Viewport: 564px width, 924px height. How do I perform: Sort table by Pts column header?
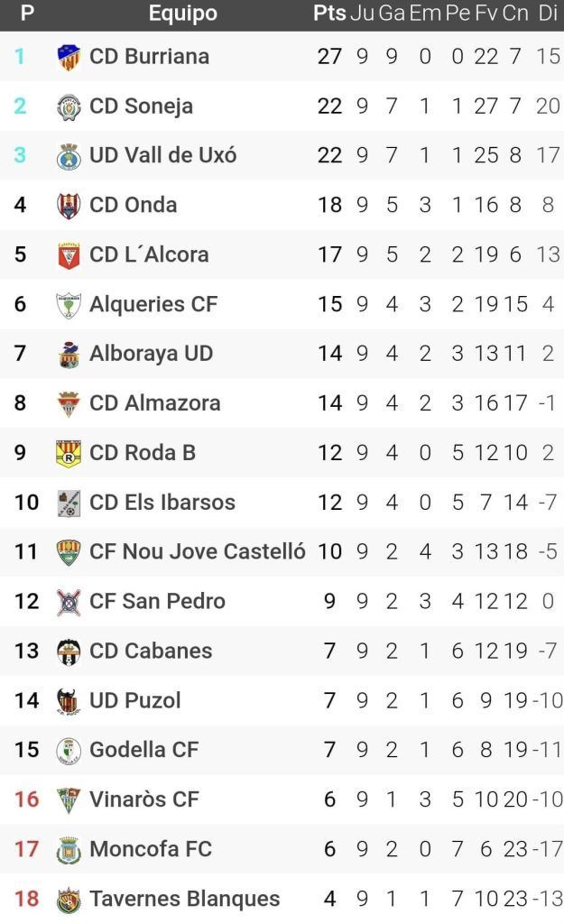pyautogui.click(x=329, y=14)
